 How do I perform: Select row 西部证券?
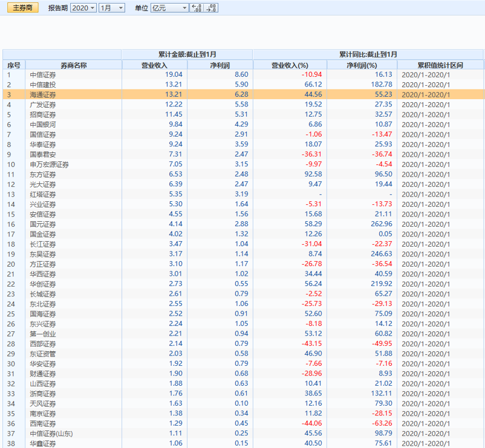[243, 344]
